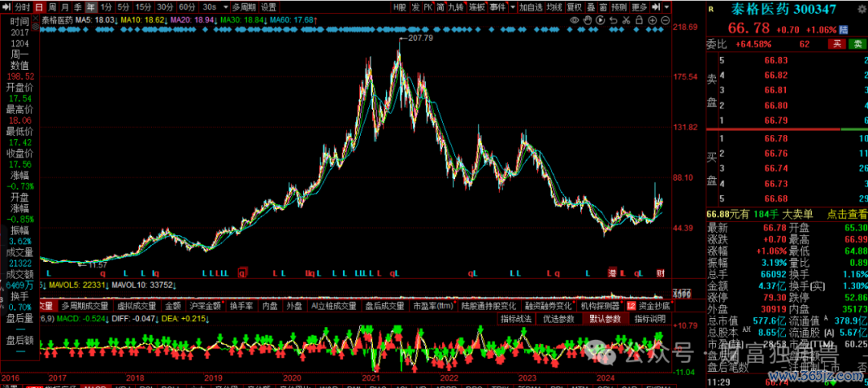The image size is (868, 388).
Task: Select the 外盘 indicator tab
Action: [294, 305]
